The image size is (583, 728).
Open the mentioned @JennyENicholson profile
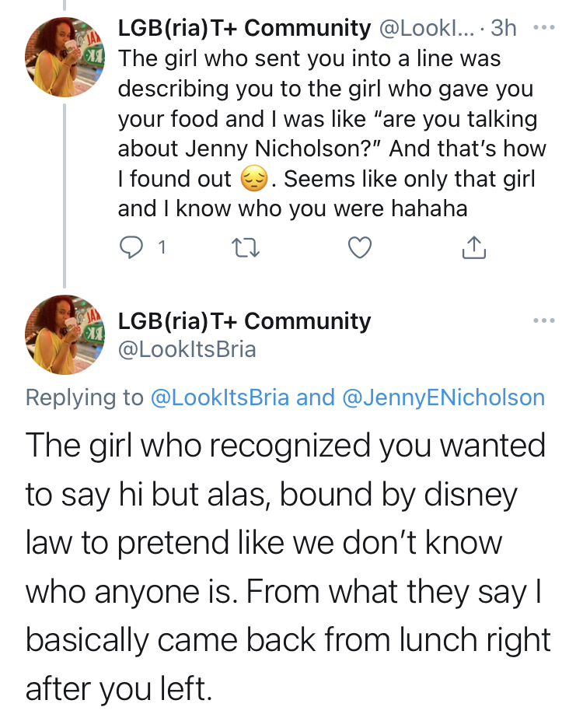tap(443, 397)
